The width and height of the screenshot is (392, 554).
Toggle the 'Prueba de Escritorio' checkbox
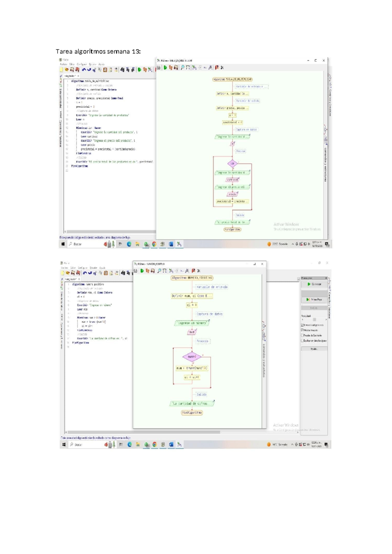[x=302, y=335]
